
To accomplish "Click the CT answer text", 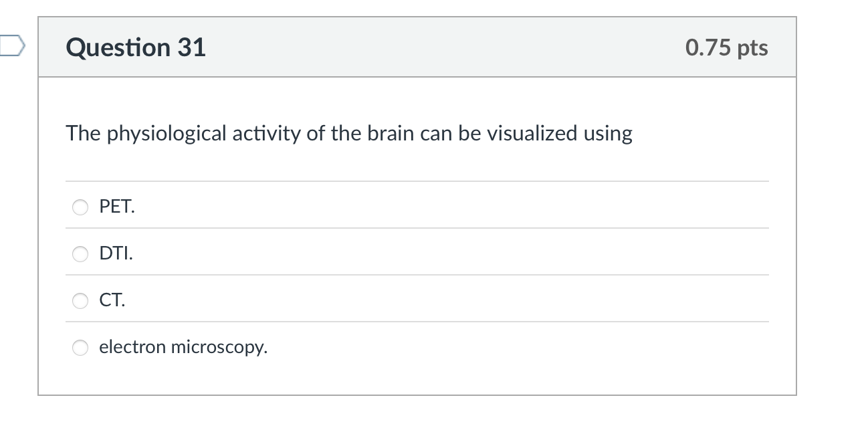I will (x=112, y=300).
